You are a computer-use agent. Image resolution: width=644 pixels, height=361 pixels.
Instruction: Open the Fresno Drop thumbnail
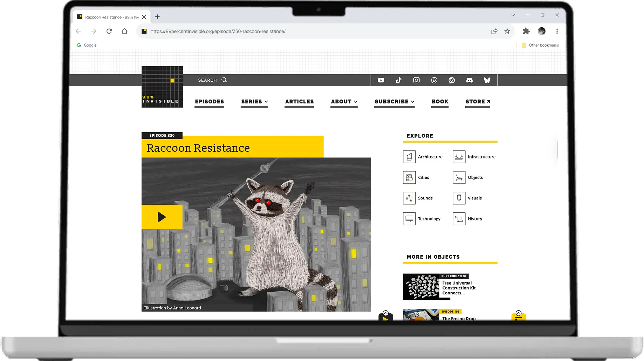pyautogui.click(x=421, y=314)
